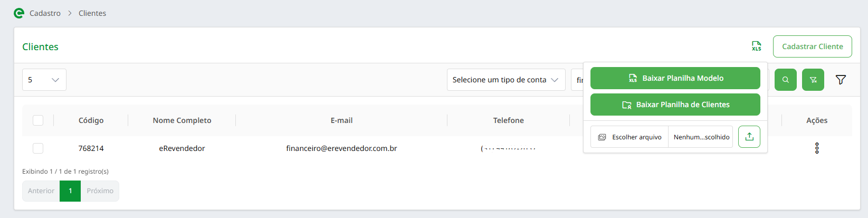Open advanced filters with the outline funnel icon

(x=841, y=80)
